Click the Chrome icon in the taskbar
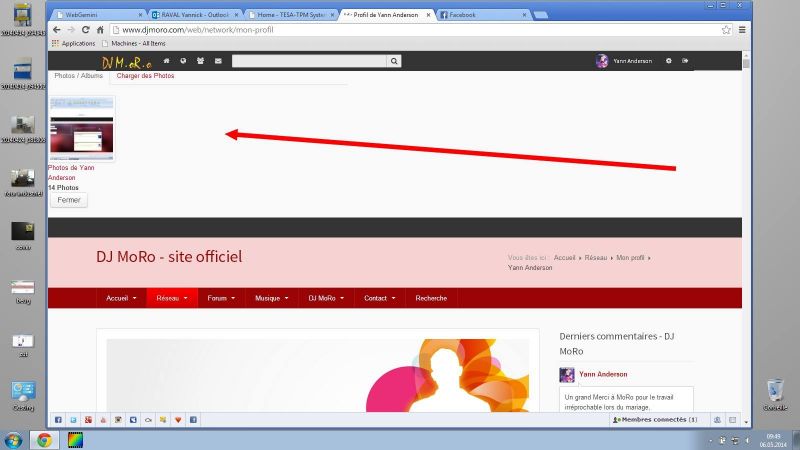The width and height of the screenshot is (800, 450). point(44,440)
